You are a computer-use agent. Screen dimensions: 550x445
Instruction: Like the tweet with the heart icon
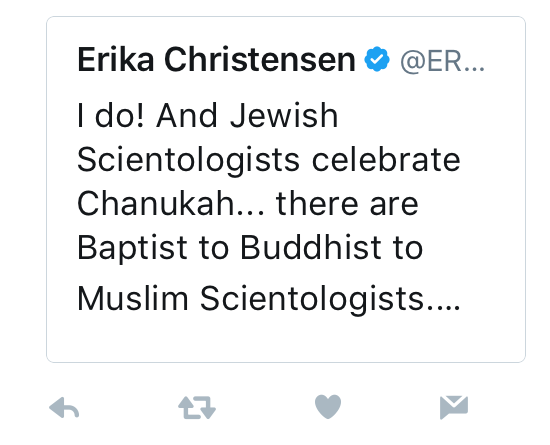pos(328,407)
